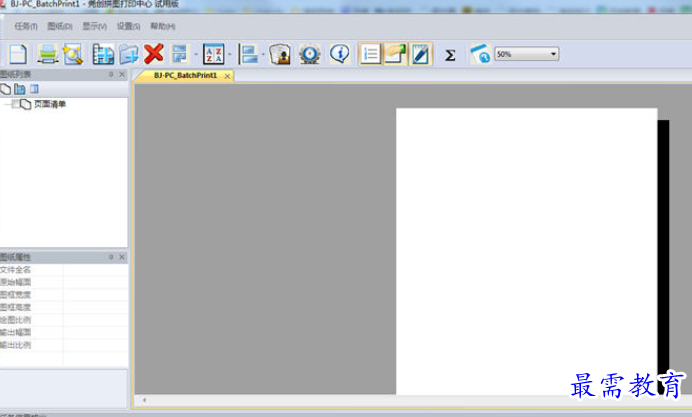Viewport: 692px width, 417px height.
Task: Open dropdown arrow beside page layout icon
Action: pyautogui.click(x=196, y=55)
